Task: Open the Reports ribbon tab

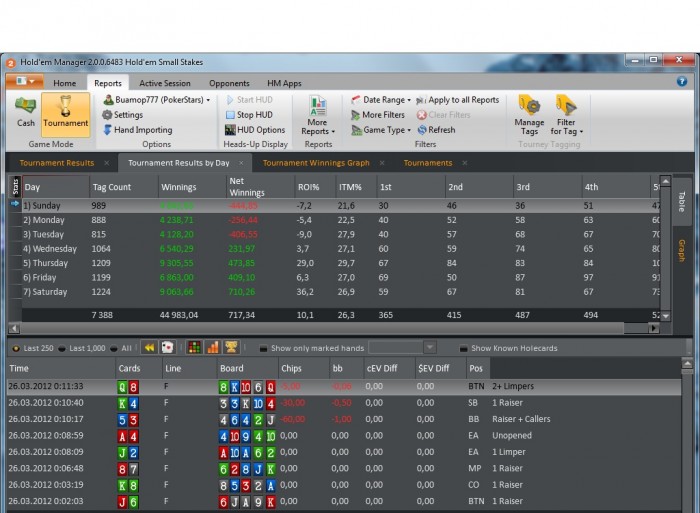Action: (x=108, y=83)
